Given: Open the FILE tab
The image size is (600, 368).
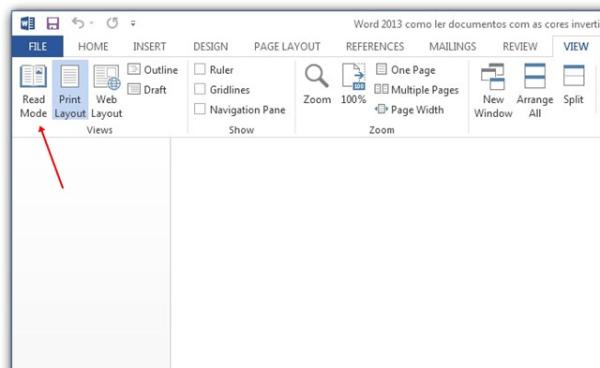Looking at the screenshot, I should [38, 47].
